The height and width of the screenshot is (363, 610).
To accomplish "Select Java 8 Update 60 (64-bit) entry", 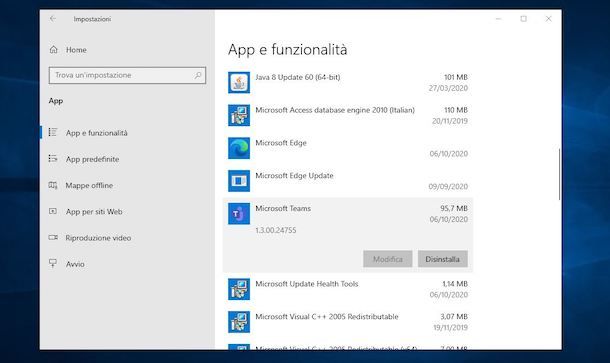I will pos(298,77).
